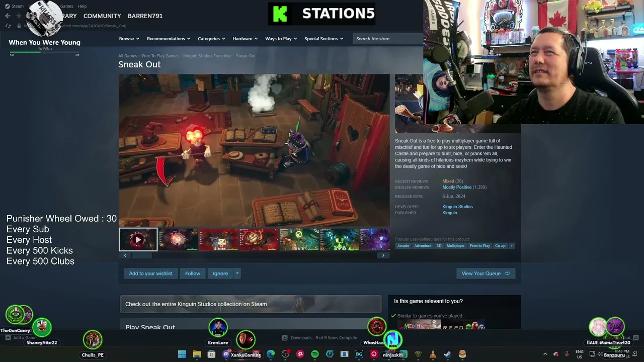Open Microsoft Store from the taskbar

tap(212, 354)
